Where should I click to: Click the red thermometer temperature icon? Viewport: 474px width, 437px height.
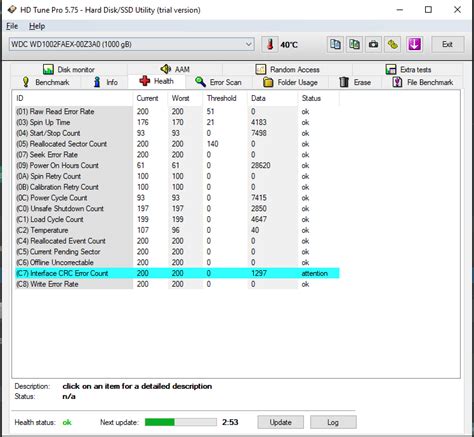[270, 44]
